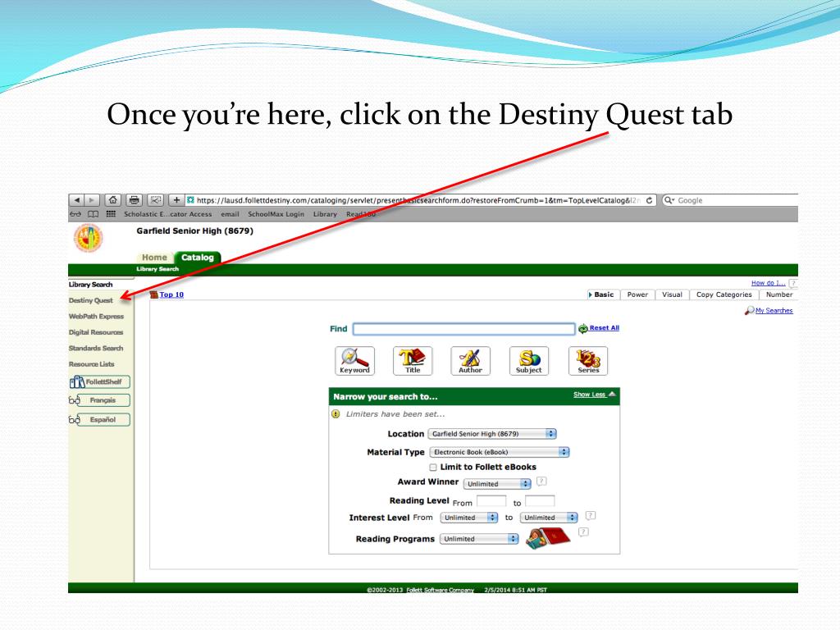This screenshot has height=630, width=840.
Task: Open Interest Level From dropdown
Action: pyautogui.click(x=469, y=518)
